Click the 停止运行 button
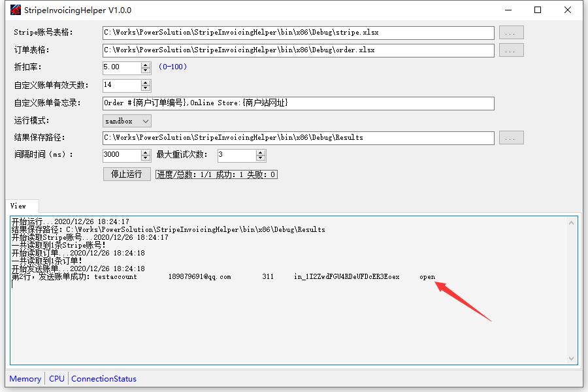588x392 pixels. (127, 174)
